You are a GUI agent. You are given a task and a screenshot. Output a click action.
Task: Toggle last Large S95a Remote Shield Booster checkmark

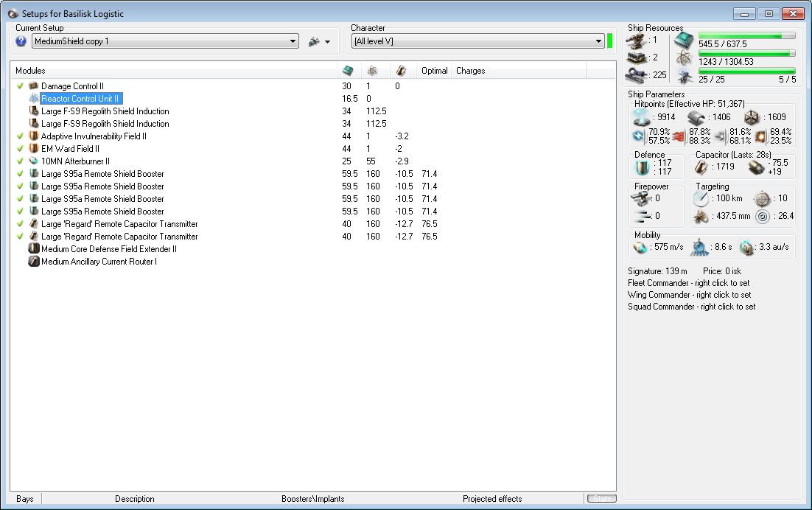pos(20,212)
